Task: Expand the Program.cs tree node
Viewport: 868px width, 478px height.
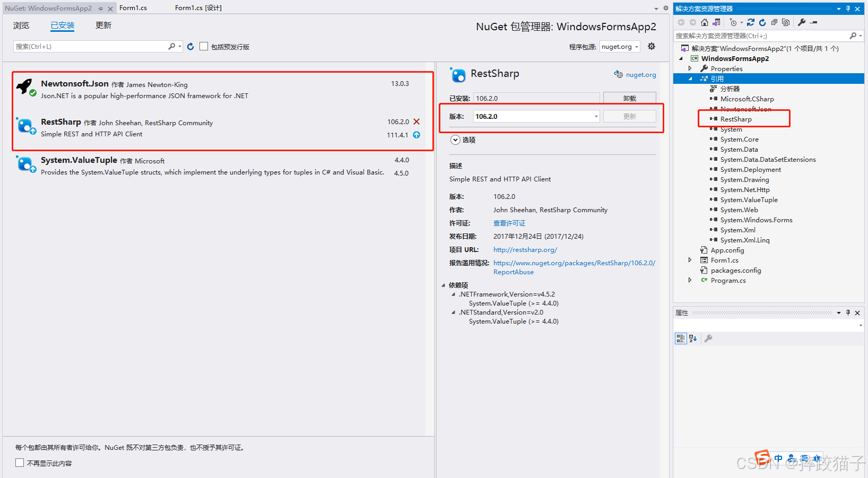Action: click(690, 280)
